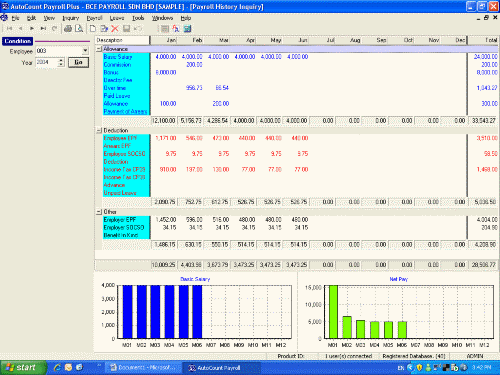Click the Payment of Arrears link

click(x=125, y=111)
